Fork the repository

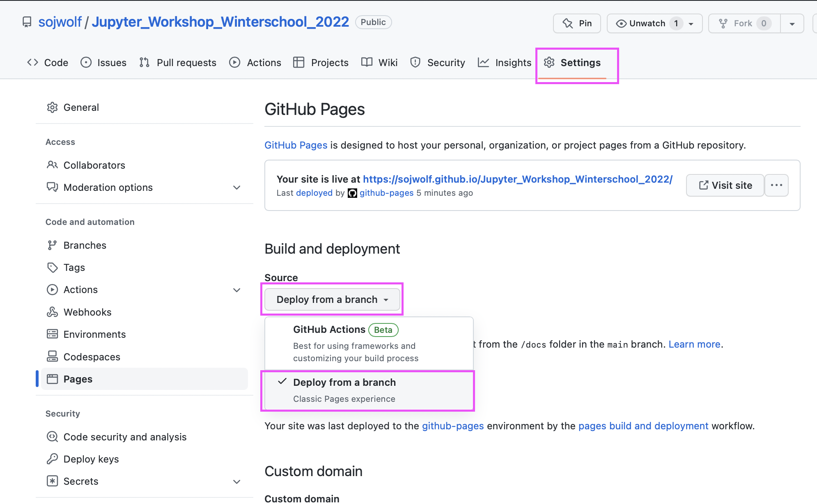click(x=744, y=23)
